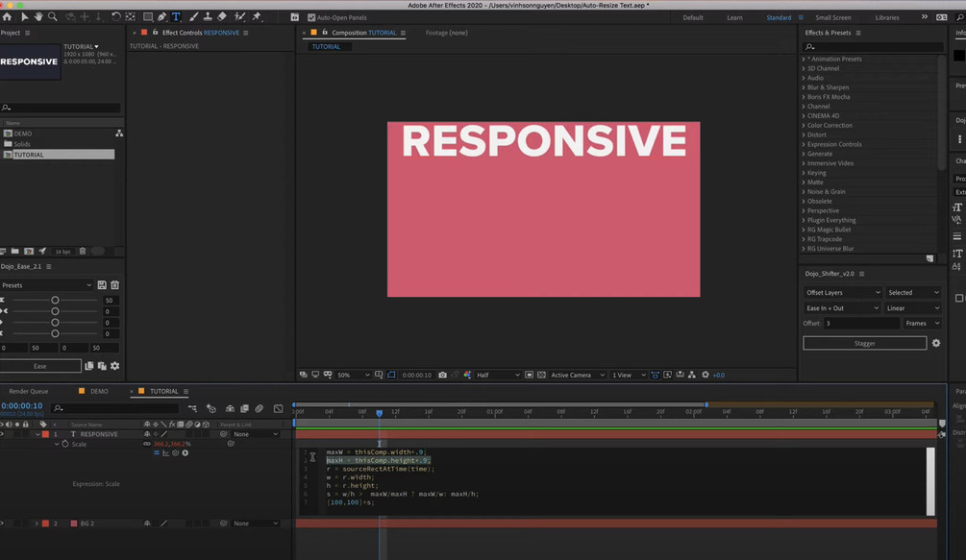Select the Brush tool

193,17
